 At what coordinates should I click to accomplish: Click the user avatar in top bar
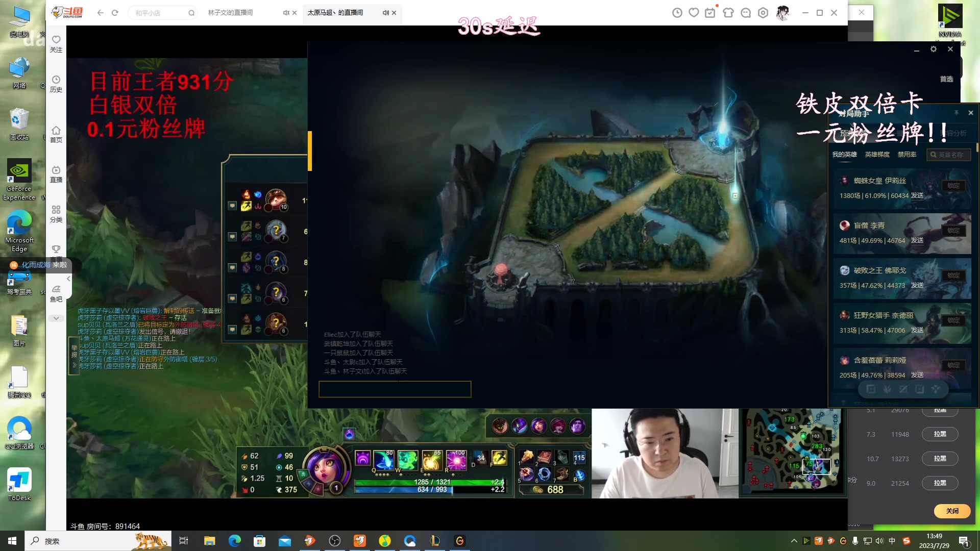click(x=782, y=13)
